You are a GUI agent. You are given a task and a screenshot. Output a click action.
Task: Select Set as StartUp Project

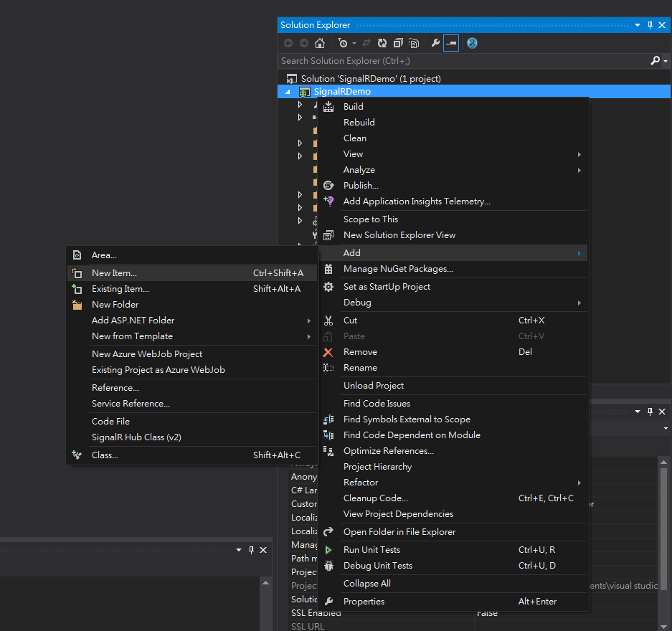(x=387, y=287)
